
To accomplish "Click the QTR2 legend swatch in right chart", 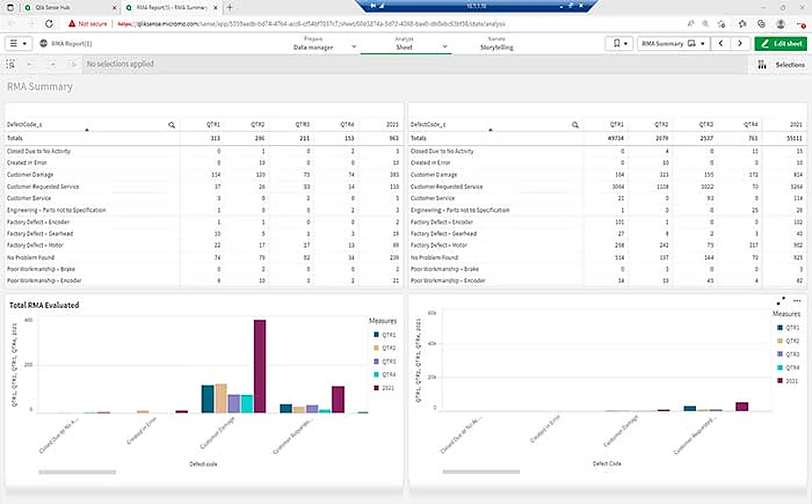I will 780,341.
